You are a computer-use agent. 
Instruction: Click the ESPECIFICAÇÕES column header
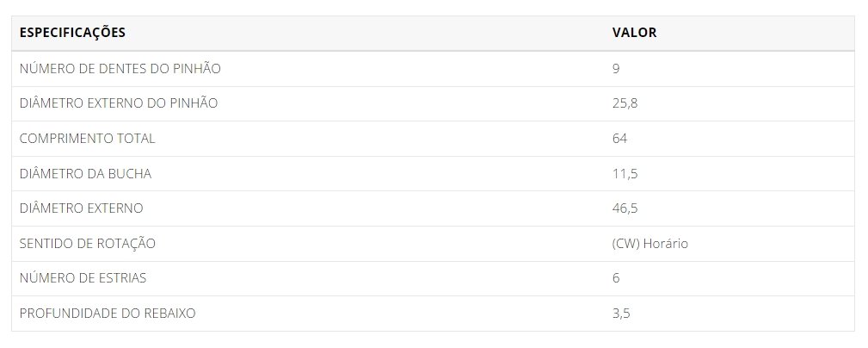tap(72, 33)
